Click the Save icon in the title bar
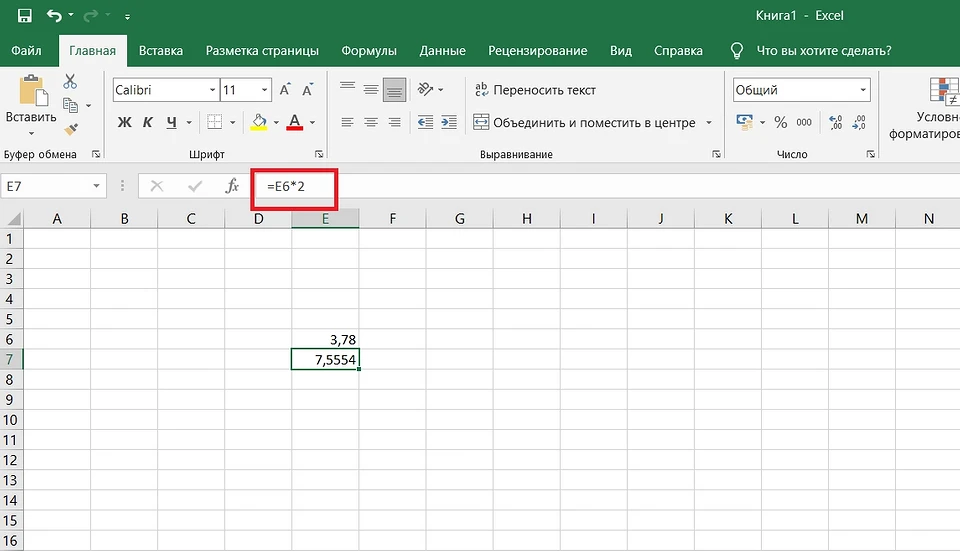960x551 pixels. click(24, 16)
